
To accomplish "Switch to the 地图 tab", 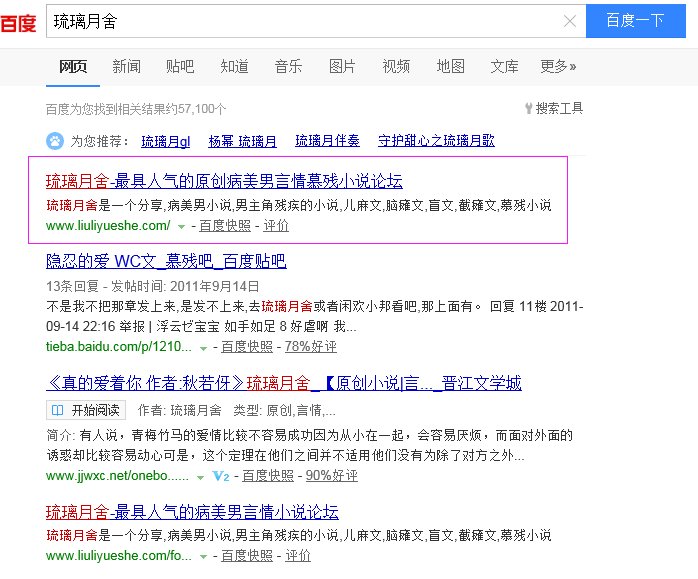I will point(450,67).
